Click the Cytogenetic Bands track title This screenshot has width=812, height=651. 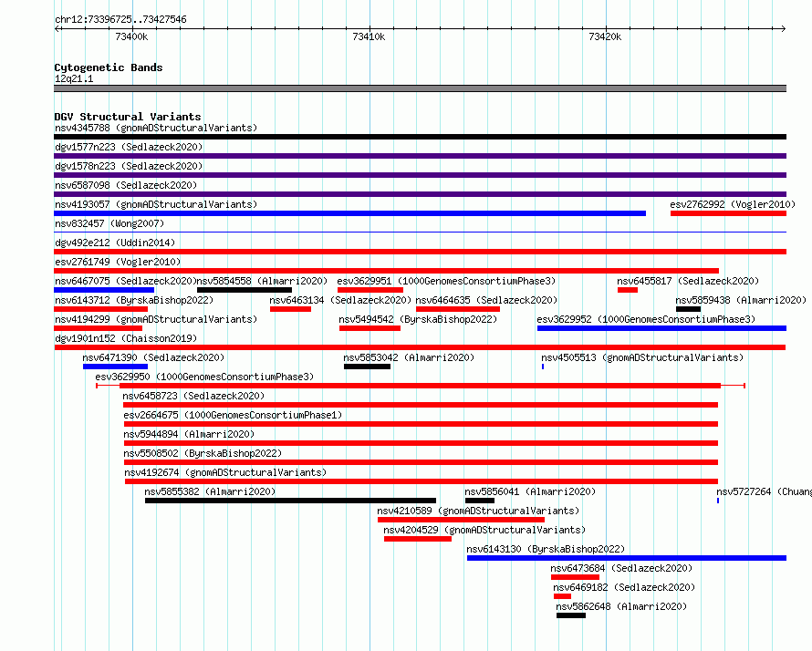click(x=109, y=67)
